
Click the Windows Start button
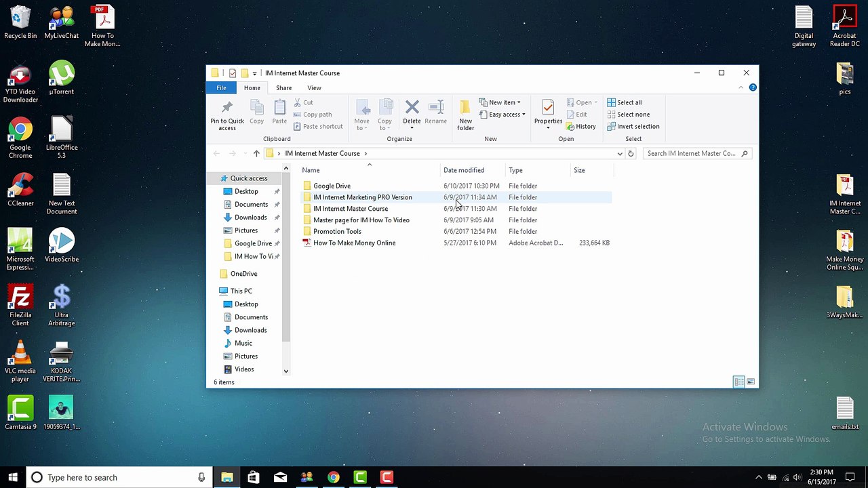(x=13, y=477)
